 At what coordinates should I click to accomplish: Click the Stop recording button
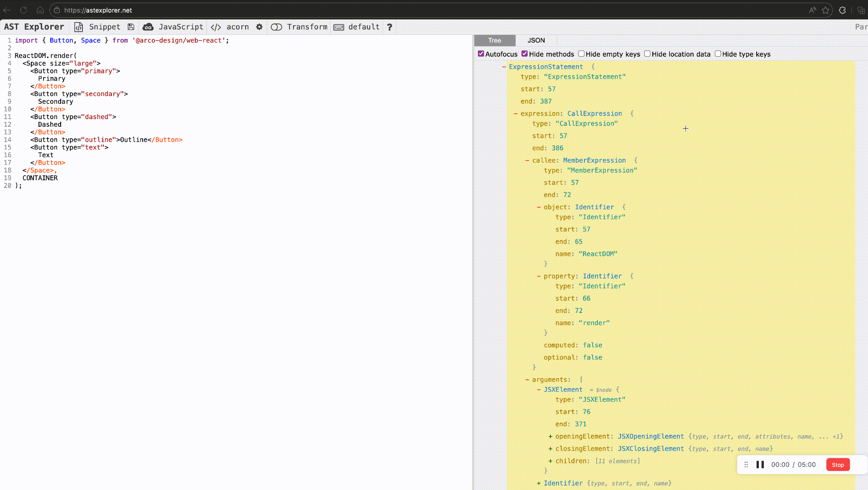pos(837,464)
